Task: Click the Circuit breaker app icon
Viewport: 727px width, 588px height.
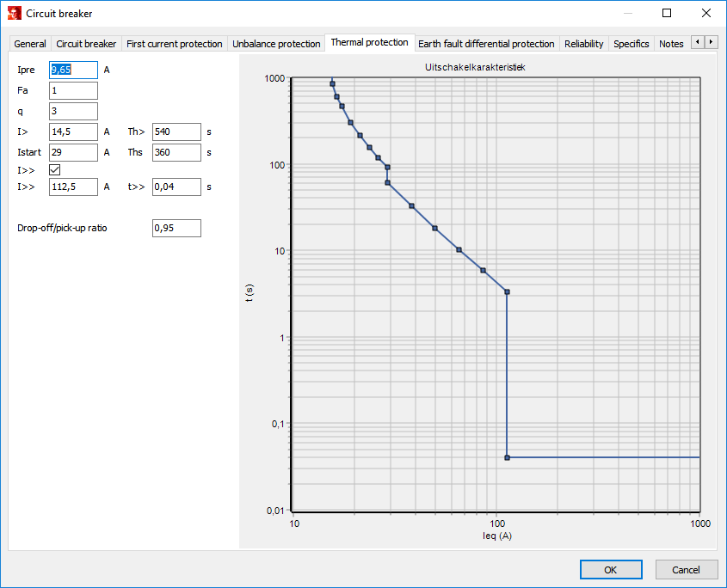Action: (15, 13)
